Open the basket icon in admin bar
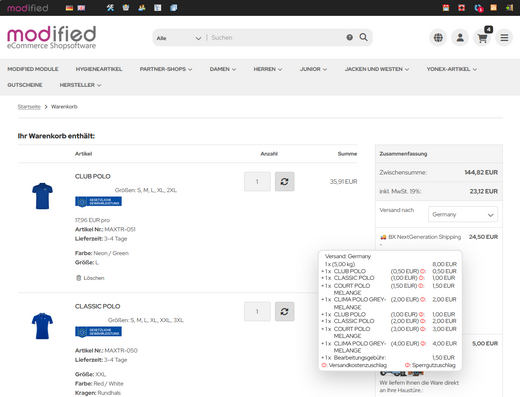 tap(126, 8)
